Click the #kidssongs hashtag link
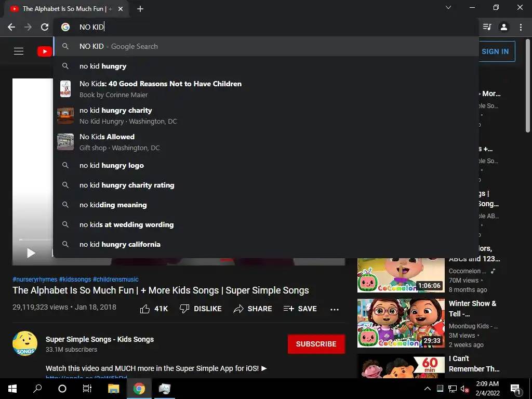 pos(75,279)
